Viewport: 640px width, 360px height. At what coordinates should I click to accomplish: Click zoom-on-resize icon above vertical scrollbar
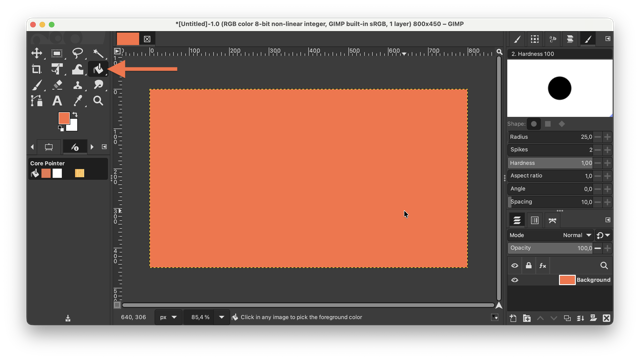pyautogui.click(x=499, y=52)
